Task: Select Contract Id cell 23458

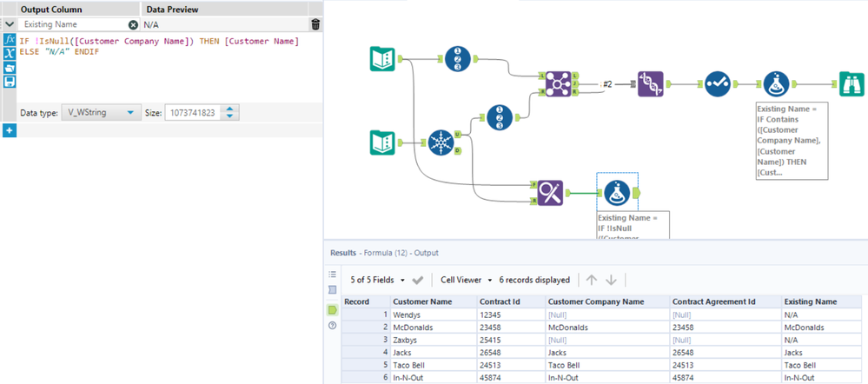Action: [x=512, y=327]
